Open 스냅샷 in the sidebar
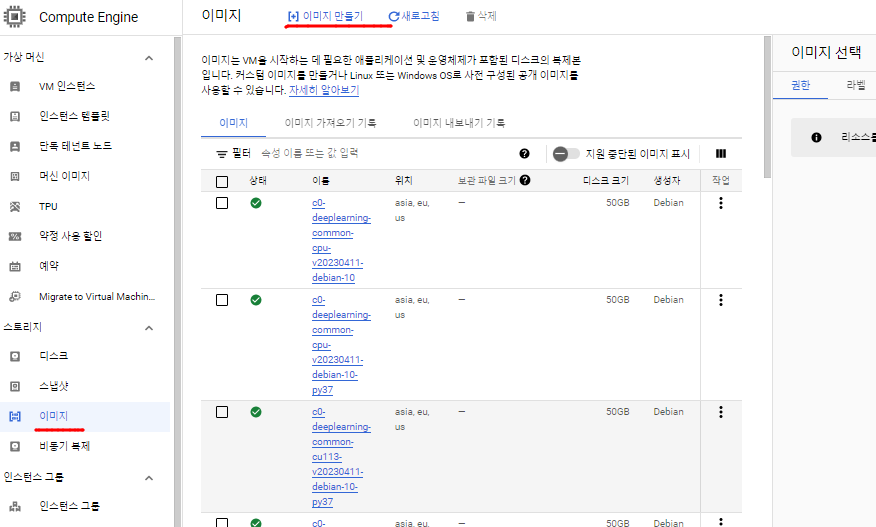Viewport: 876px width, 527px height. [x=54, y=386]
